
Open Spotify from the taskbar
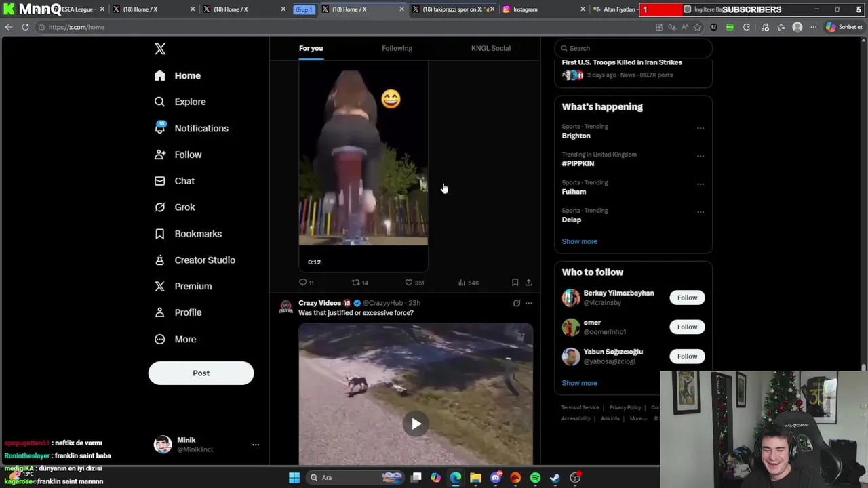pyautogui.click(x=535, y=478)
